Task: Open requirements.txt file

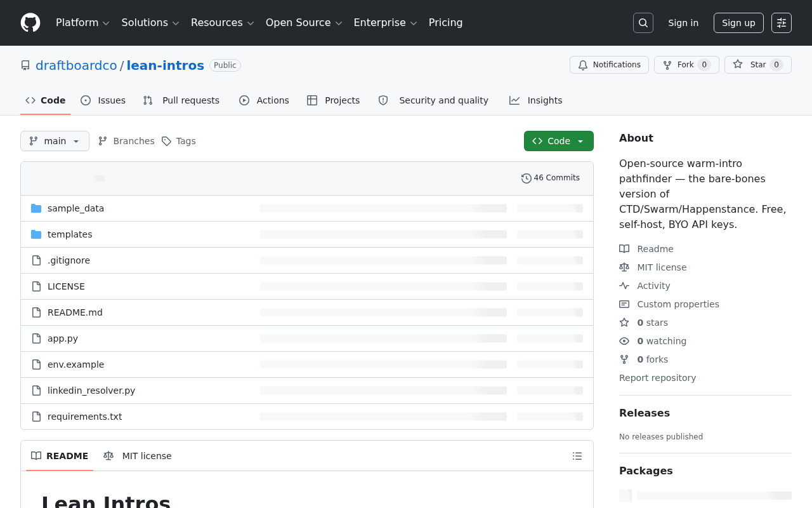Action: coord(84,417)
